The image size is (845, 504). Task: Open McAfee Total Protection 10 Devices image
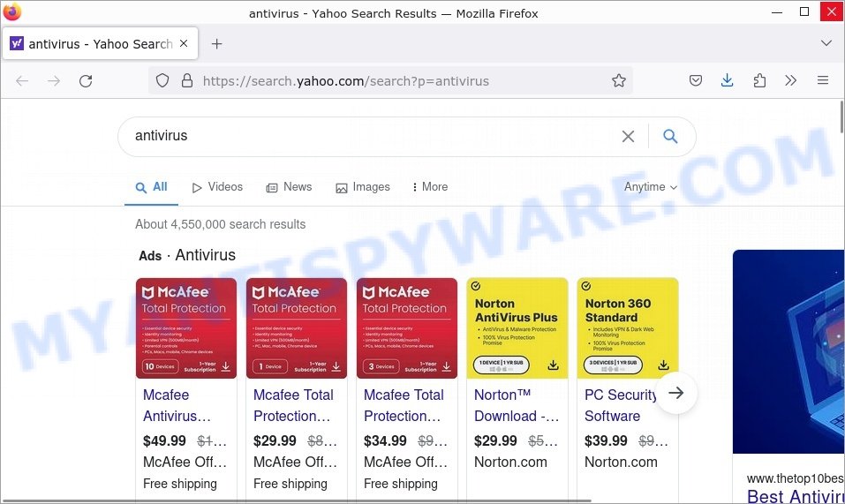point(186,328)
